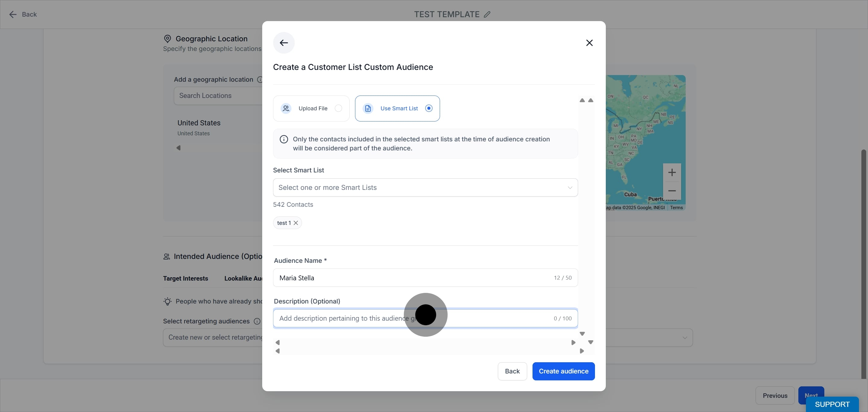The height and width of the screenshot is (412, 868).
Task: Open the SUPPORT widget
Action: click(832, 404)
